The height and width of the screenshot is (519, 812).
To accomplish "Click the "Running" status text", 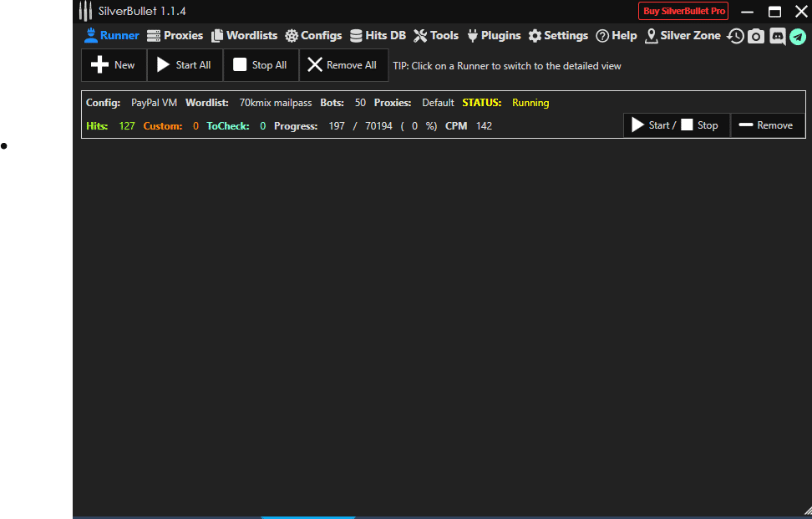I will [x=530, y=103].
